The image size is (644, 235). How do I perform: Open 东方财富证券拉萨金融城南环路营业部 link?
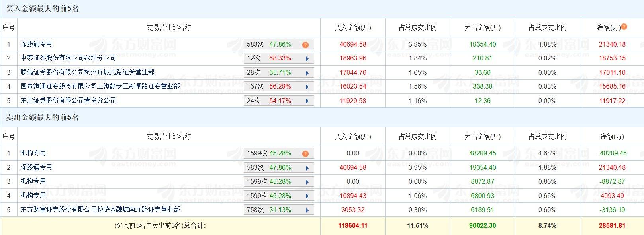[100, 210]
